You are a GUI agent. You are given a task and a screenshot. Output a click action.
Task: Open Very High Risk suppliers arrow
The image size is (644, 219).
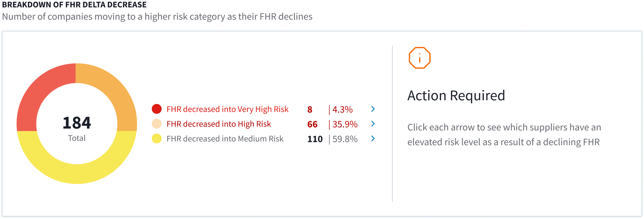pyautogui.click(x=373, y=109)
